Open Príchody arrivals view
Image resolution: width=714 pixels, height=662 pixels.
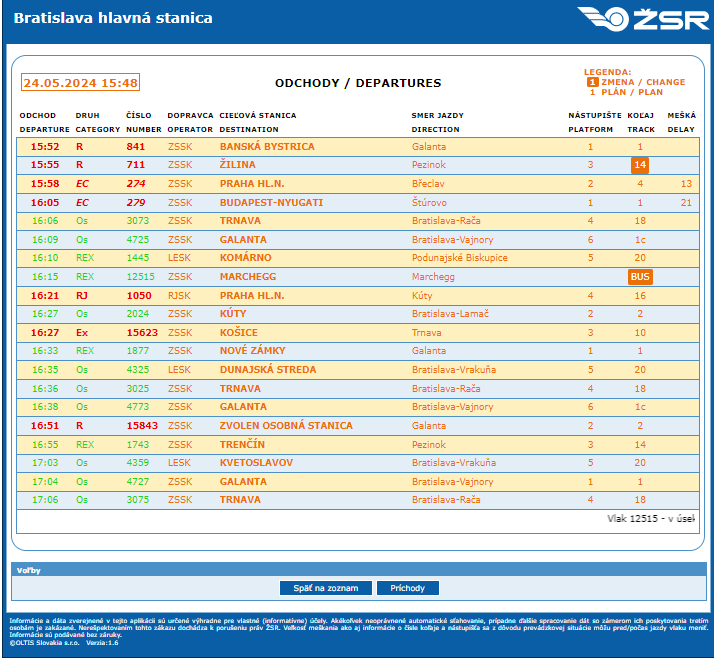pyautogui.click(x=407, y=588)
